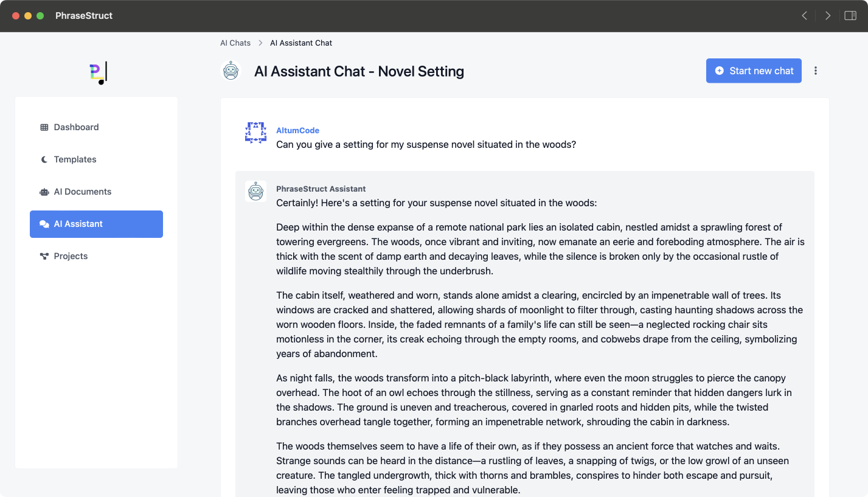
Task: Click the AI Documents robot icon
Action: coord(44,192)
